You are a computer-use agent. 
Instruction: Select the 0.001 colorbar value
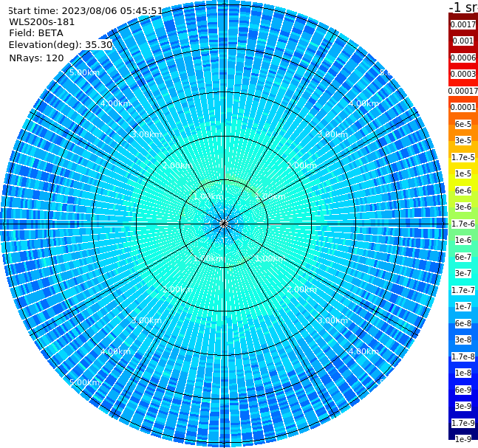[x=463, y=41]
